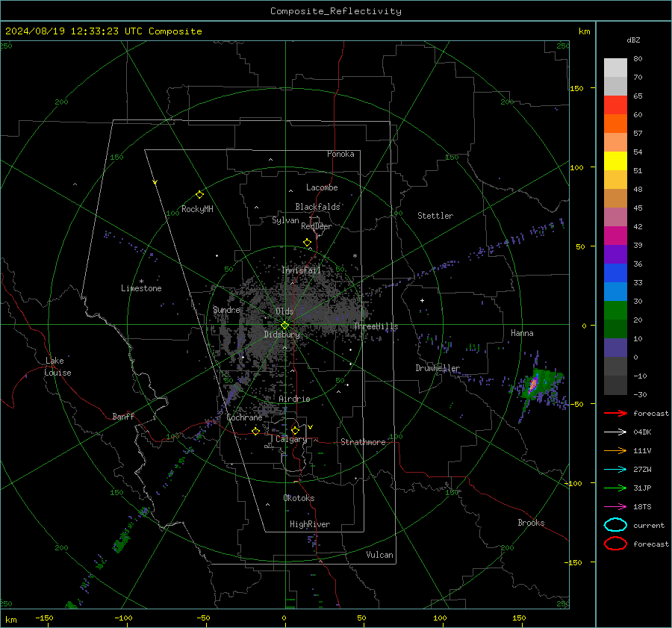Click the white 04DK arrow icon

pos(615,432)
